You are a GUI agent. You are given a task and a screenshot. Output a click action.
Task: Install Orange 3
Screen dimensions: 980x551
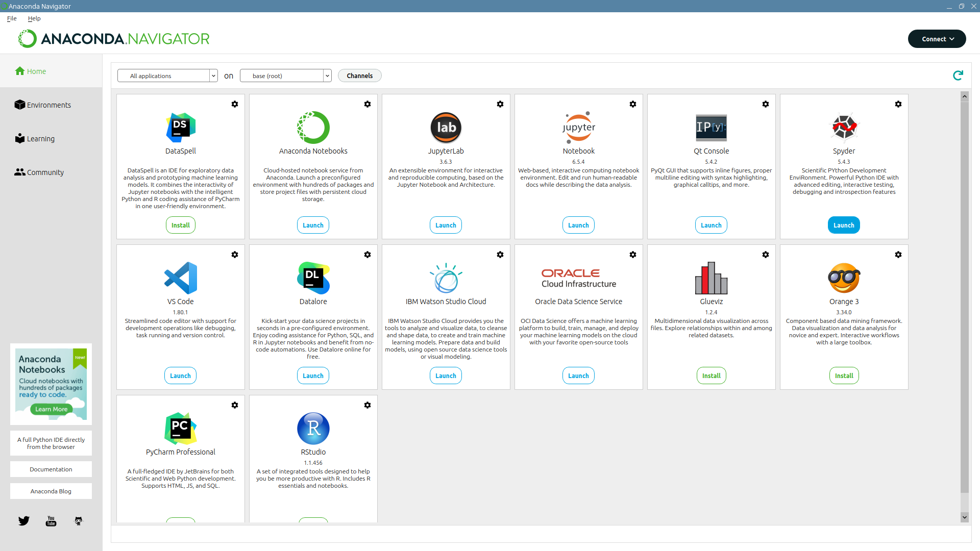[x=844, y=375]
